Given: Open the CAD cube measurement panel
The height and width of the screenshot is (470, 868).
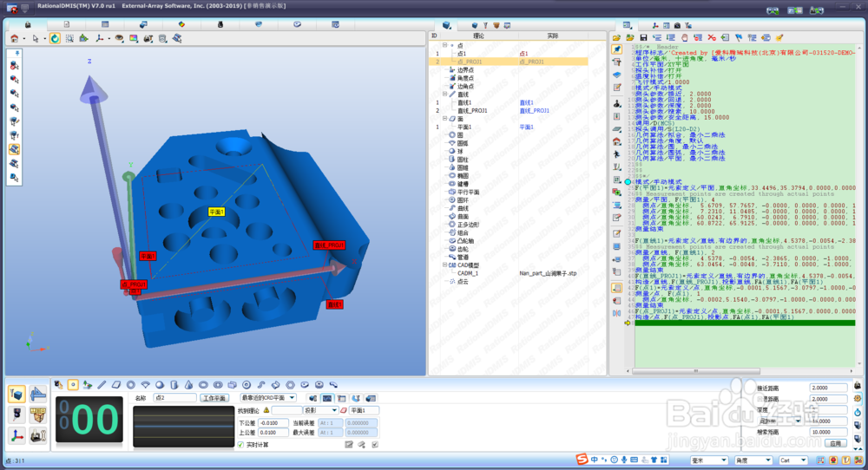Looking at the screenshot, I should pos(16,394).
